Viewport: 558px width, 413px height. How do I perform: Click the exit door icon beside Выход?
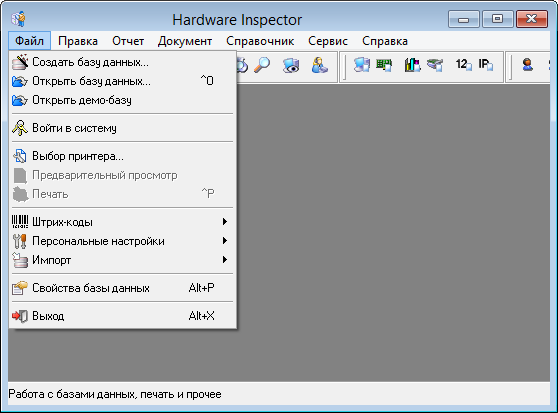[x=20, y=316]
